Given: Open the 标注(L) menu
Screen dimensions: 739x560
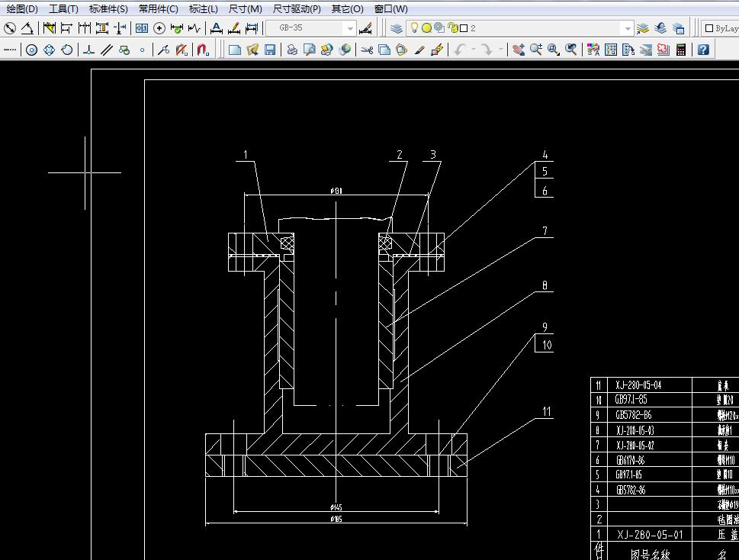Looking at the screenshot, I should pyautogui.click(x=203, y=9).
